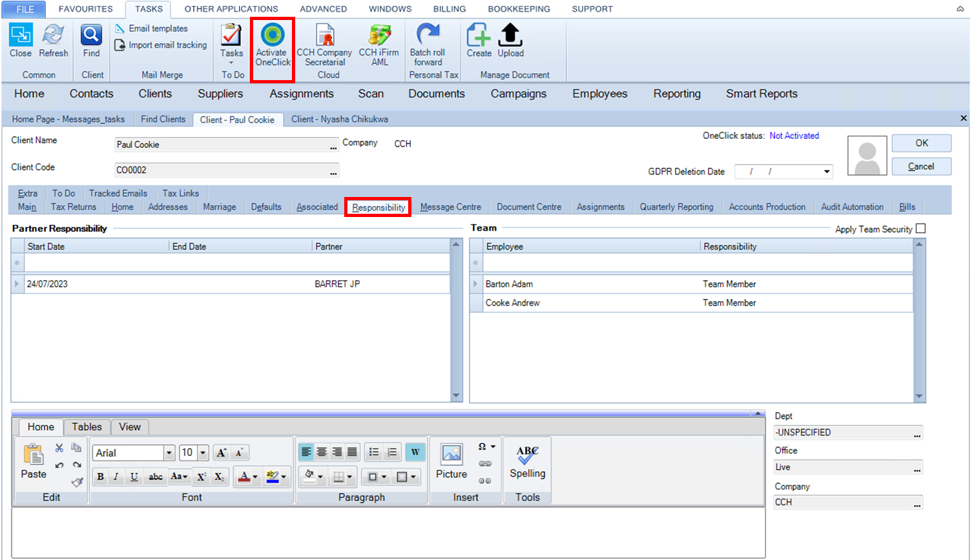
Task: Open the Find client tool
Action: [x=91, y=41]
